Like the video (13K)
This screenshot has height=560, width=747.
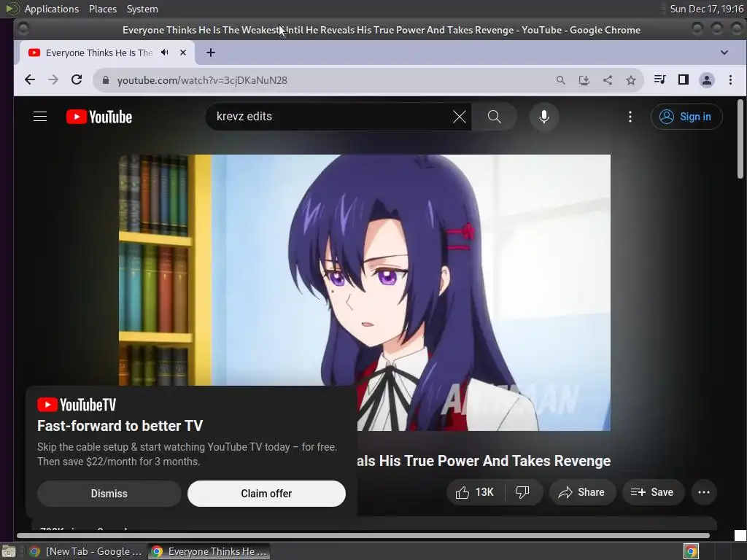tap(475, 492)
